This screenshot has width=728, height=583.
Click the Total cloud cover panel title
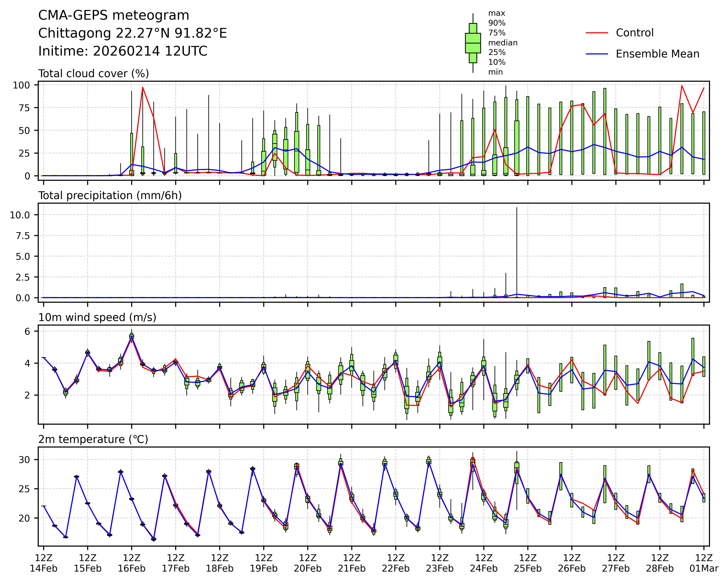coord(94,74)
